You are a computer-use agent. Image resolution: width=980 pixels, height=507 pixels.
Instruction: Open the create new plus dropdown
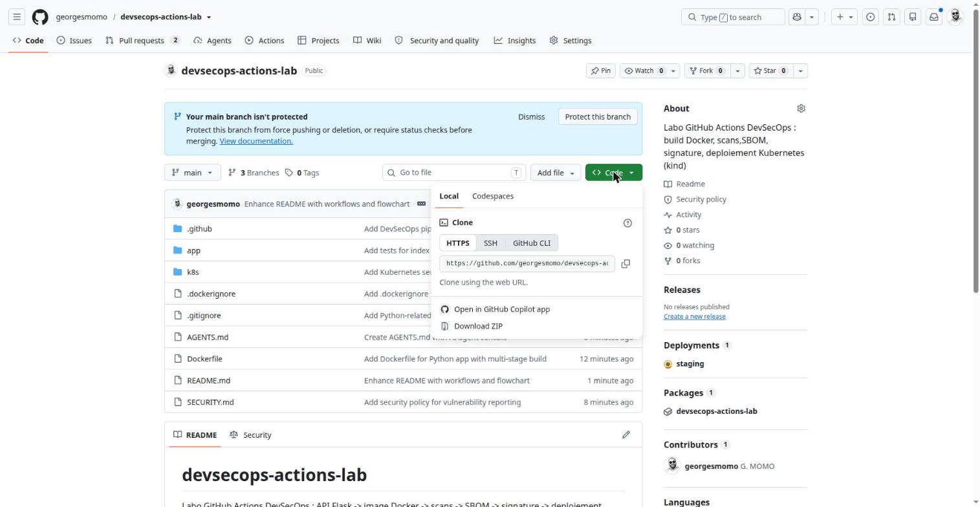coord(844,17)
